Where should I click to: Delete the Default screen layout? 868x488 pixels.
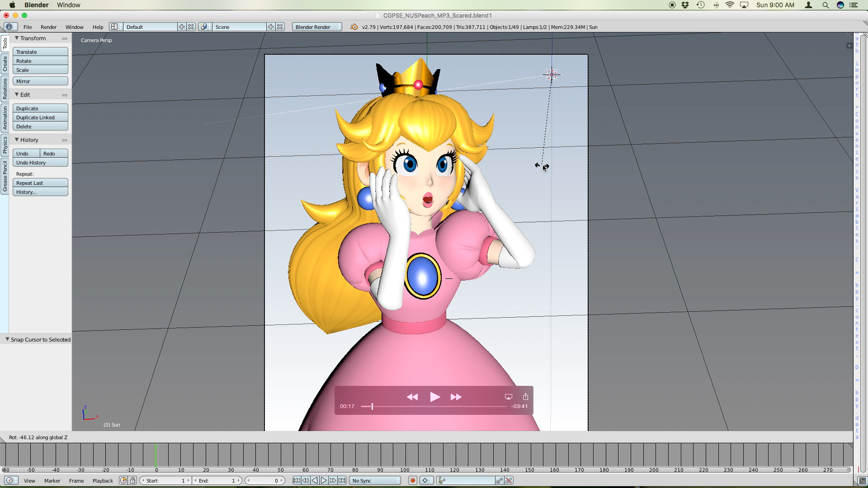[191, 27]
